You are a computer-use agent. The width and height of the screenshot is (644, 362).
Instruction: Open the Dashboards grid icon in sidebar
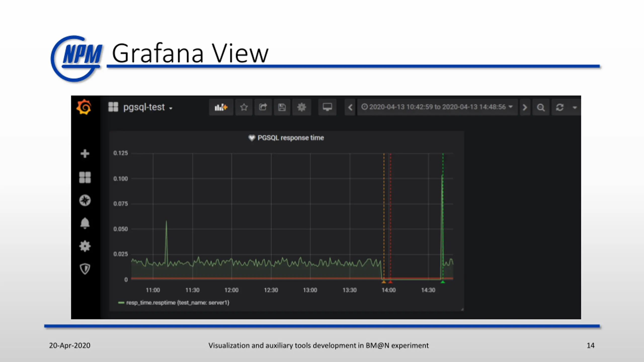(85, 177)
